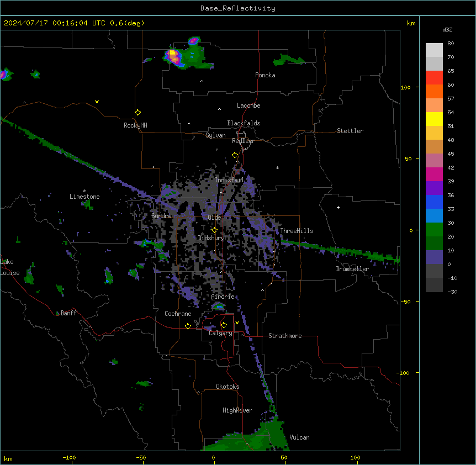Click the yellow diamond marker above Calgary label

[224, 325]
